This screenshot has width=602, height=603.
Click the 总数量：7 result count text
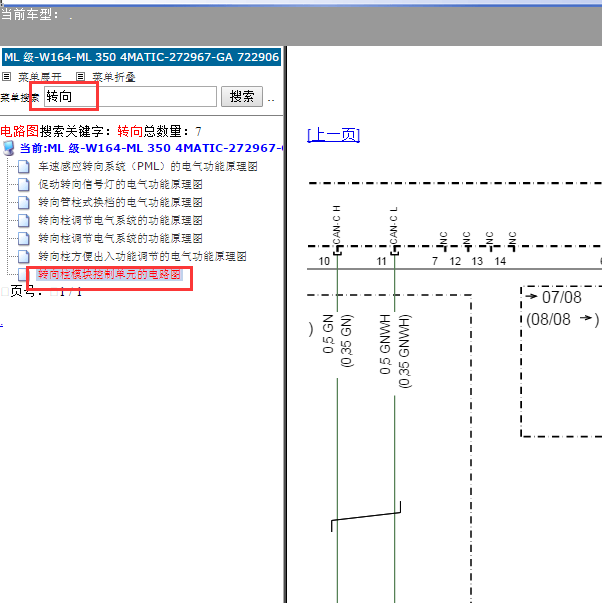[x=172, y=131]
